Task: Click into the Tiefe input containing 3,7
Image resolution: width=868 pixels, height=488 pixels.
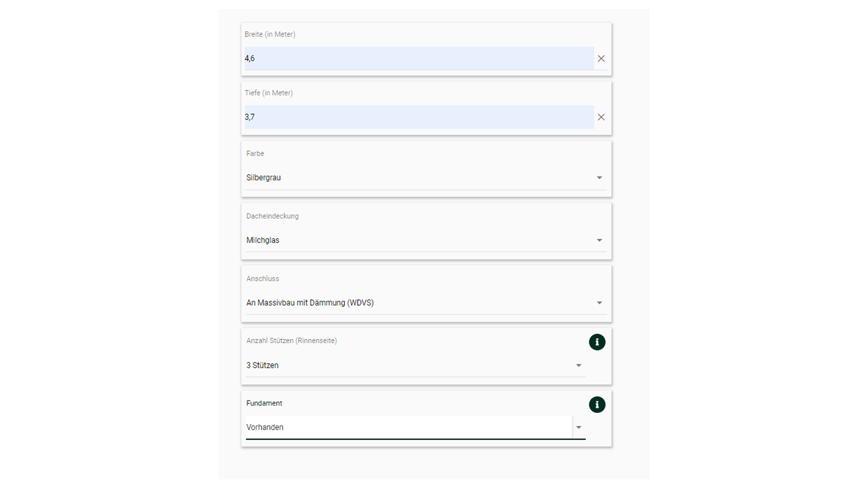Action: [419, 117]
